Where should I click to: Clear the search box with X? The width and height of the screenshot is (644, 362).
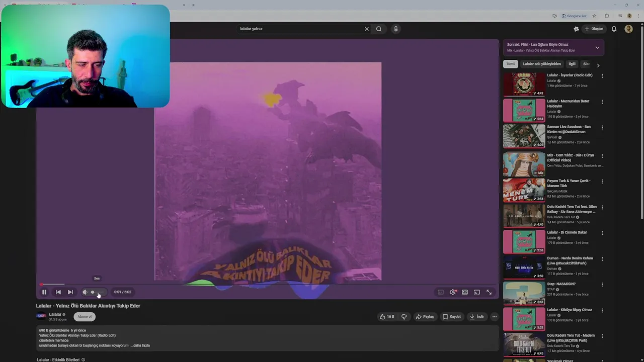pyautogui.click(x=367, y=29)
